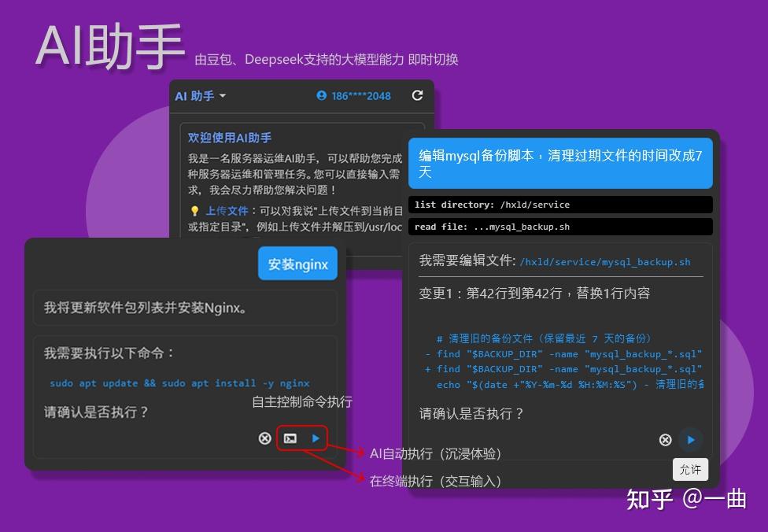The height and width of the screenshot is (532, 768).
Task: Click 请确认是否执行？ in mysql edit panel
Action: [x=471, y=414]
